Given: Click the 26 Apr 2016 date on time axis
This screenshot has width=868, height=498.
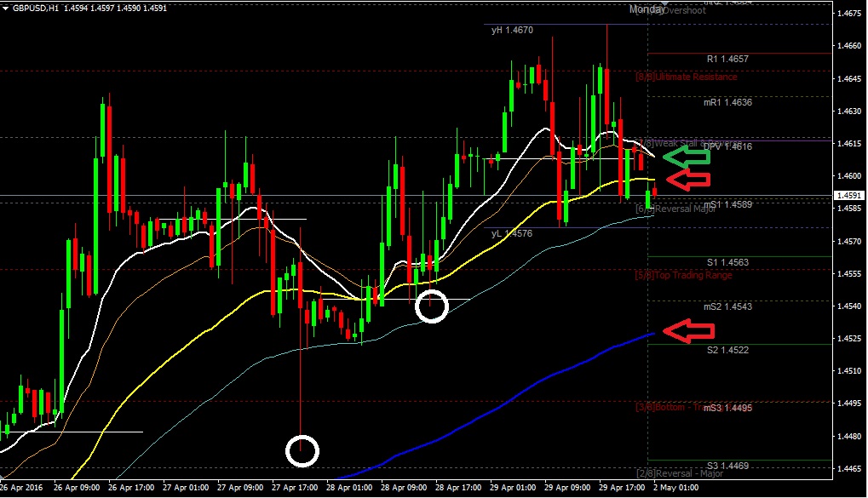Looking at the screenshot, I should 21,488.
